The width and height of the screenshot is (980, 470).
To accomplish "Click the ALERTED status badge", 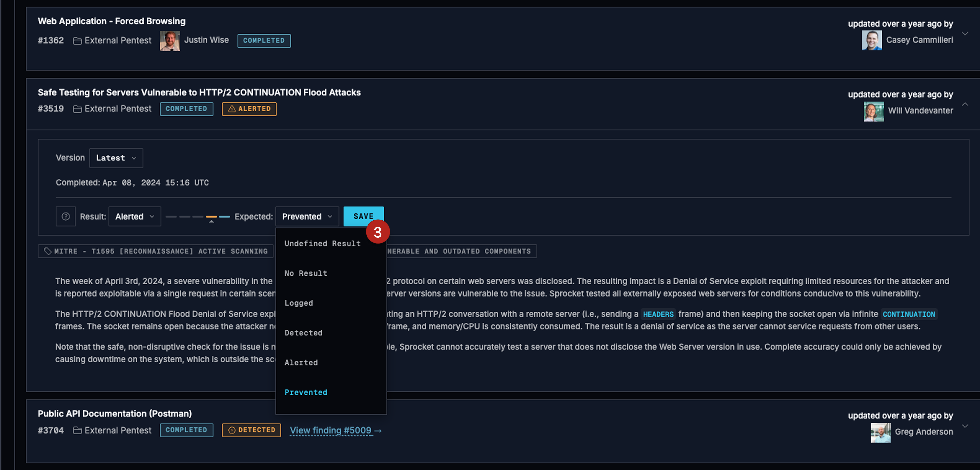I will [249, 109].
